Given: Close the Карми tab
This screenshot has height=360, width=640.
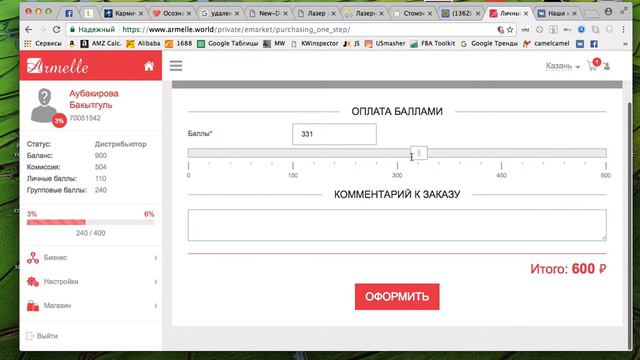Looking at the screenshot, I should click(x=141, y=13).
